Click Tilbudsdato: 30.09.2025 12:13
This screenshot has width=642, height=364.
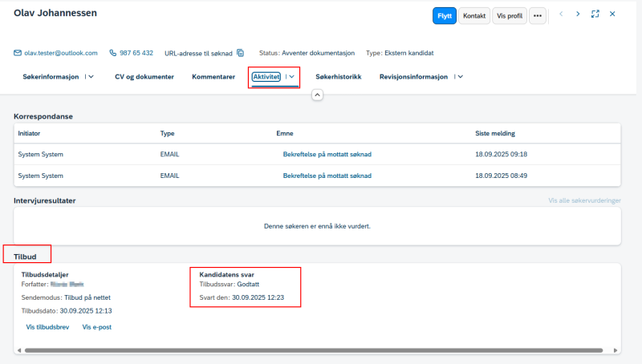[67, 311]
